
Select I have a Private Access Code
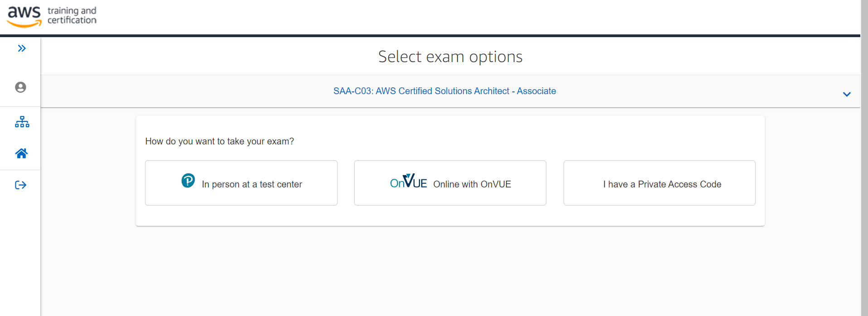click(x=660, y=183)
